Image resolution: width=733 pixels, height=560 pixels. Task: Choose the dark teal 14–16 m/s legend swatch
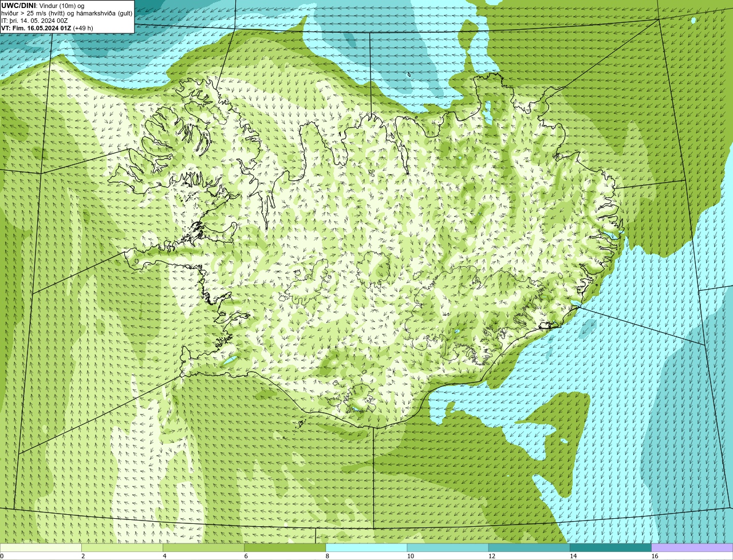pos(610,548)
